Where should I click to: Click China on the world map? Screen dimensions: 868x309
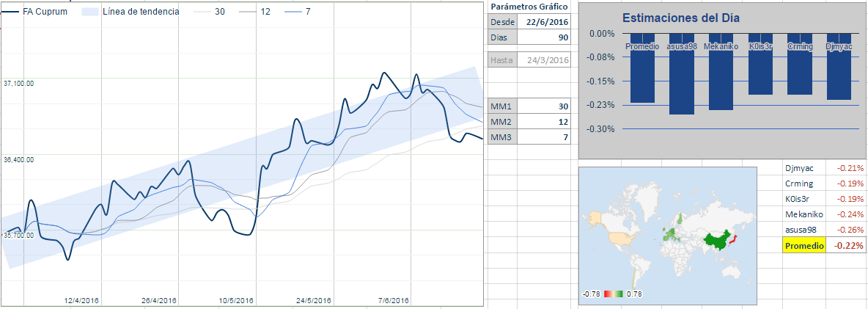(x=718, y=241)
